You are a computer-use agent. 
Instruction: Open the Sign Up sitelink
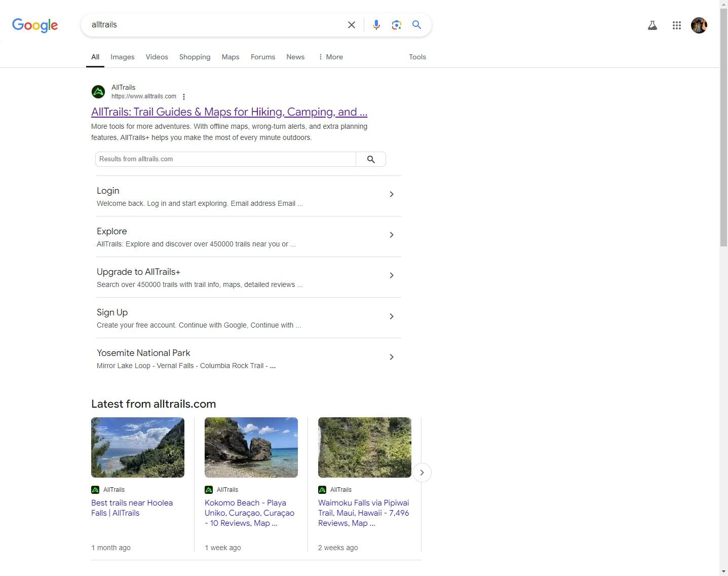112,312
